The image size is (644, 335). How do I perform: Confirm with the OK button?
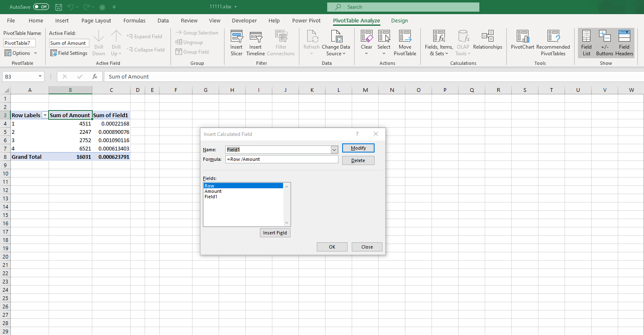[x=332, y=247]
